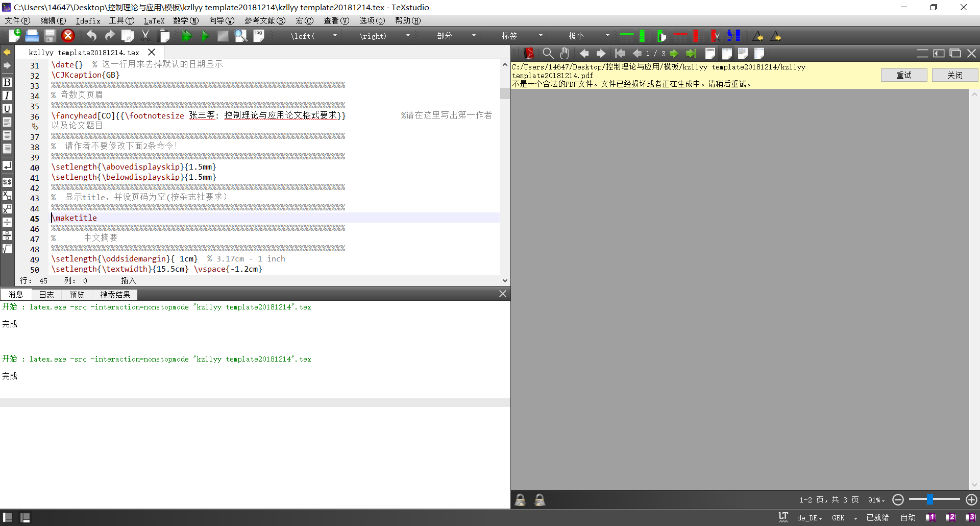Expand the 部分 section structure dropdown
Screen dimensions: 980x526
473,36
